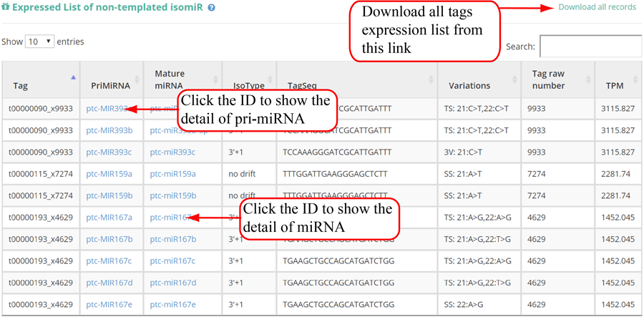
Task: Sort by TagSeq column sort icon
Action: (431, 79)
